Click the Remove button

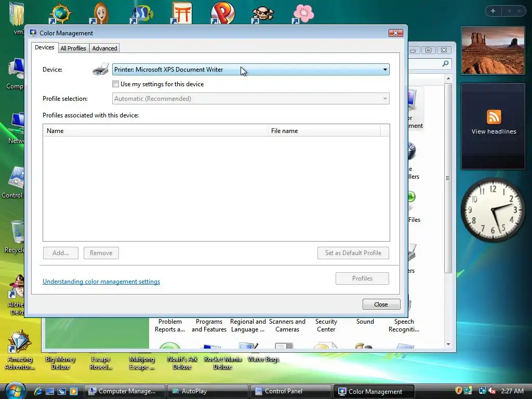coord(101,253)
